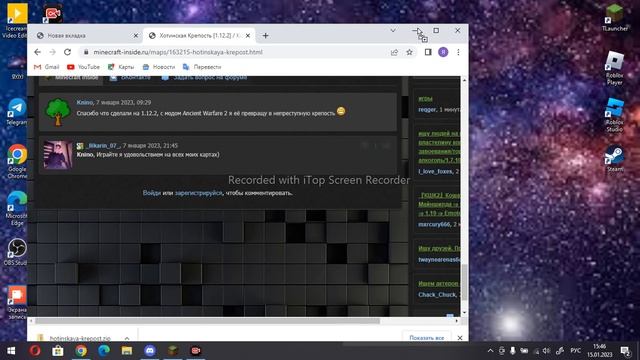Viewport: 640px width, 360px height.
Task: Open Opera from the taskbar
Action: pos(35,351)
